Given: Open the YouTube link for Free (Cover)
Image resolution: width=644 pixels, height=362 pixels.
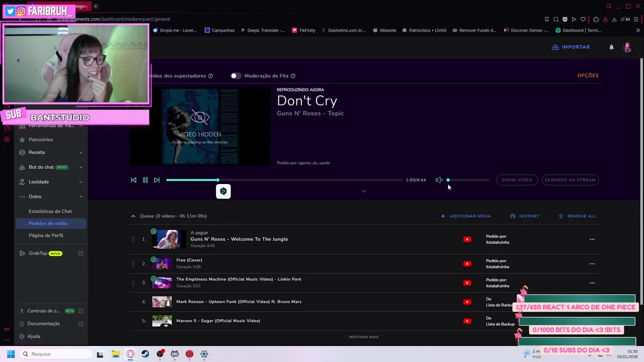Looking at the screenshot, I should click(467, 263).
